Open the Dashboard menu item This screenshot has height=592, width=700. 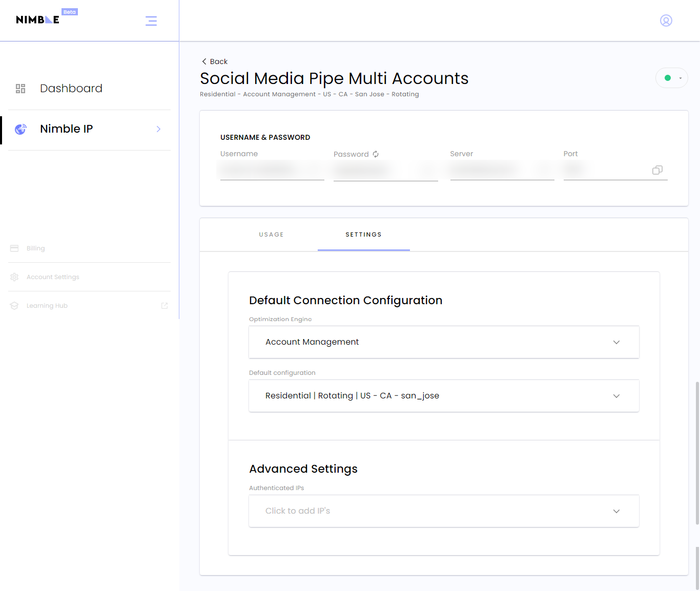click(x=71, y=89)
